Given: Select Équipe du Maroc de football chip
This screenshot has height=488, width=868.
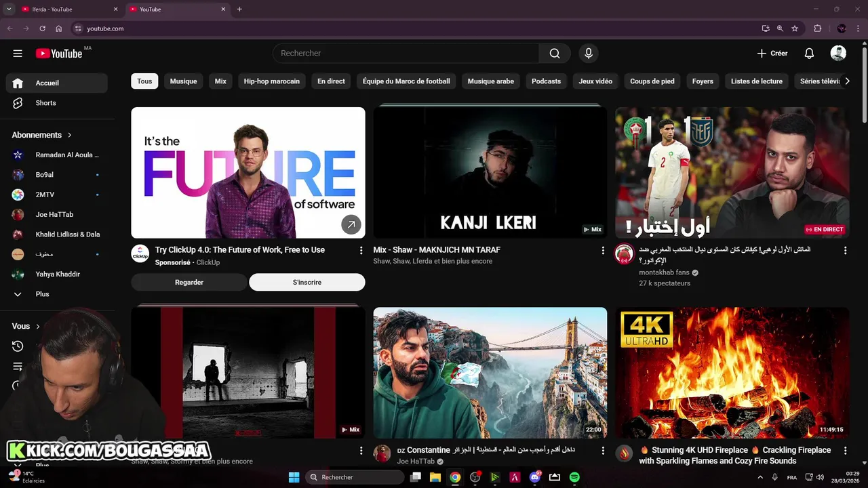Looking at the screenshot, I should 406,81.
